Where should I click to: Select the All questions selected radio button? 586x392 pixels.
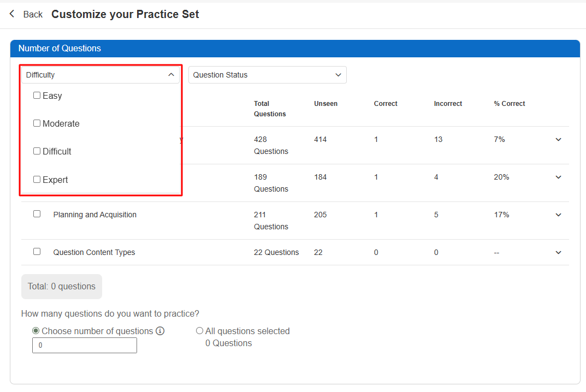pyautogui.click(x=199, y=331)
